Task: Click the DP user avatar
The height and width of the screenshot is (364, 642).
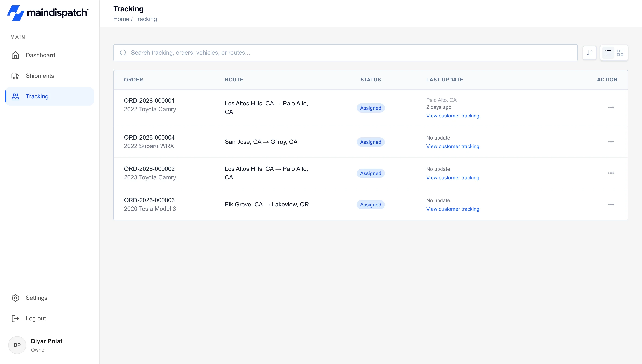Action: [17, 345]
